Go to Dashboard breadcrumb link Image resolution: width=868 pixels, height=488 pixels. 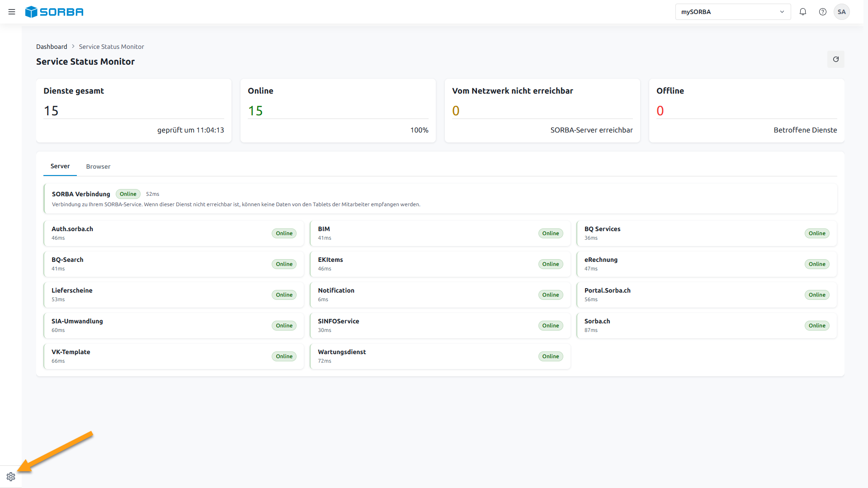pos(52,47)
